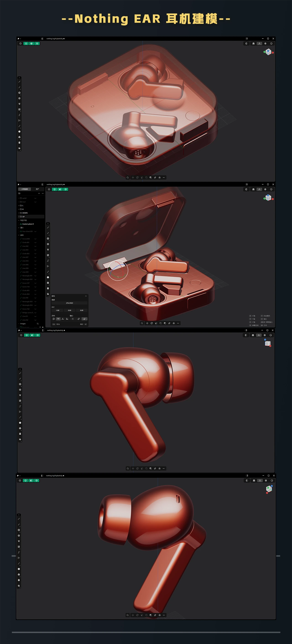
Task: Expand the DOWN folder in the outliner
Action: click(19, 213)
